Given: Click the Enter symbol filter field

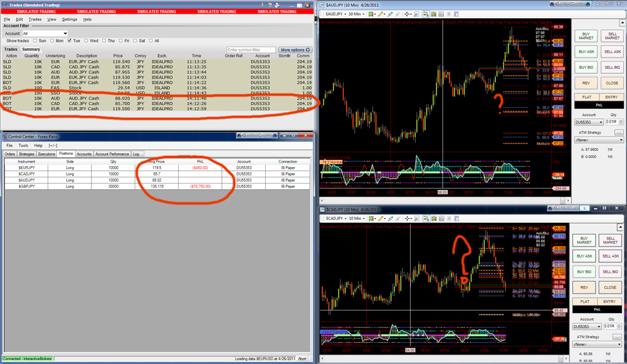Looking at the screenshot, I should 251,50.
